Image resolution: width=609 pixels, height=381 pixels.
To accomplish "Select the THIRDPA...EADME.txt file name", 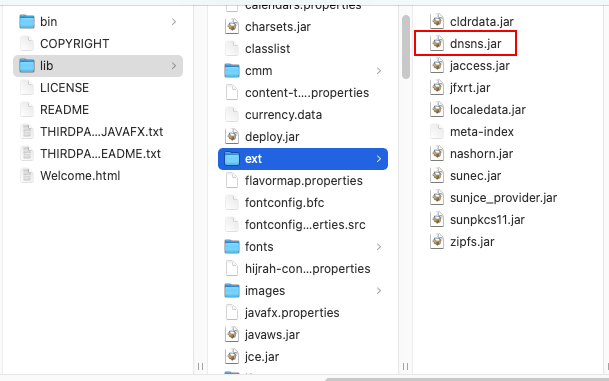I will point(100,154).
